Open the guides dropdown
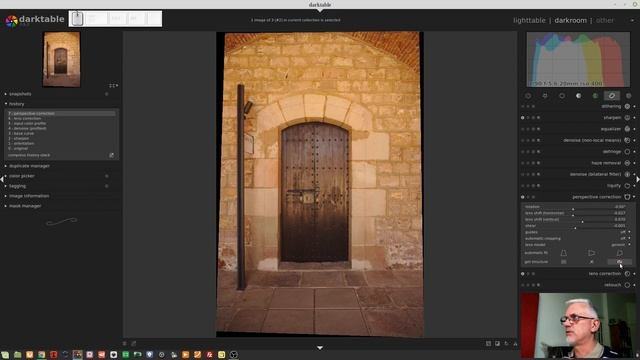The image size is (640, 360). tap(577, 232)
